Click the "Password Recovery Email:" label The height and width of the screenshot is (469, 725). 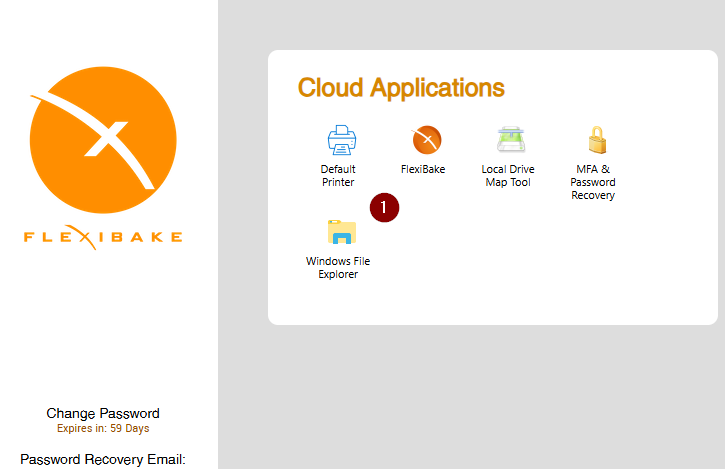click(x=103, y=459)
